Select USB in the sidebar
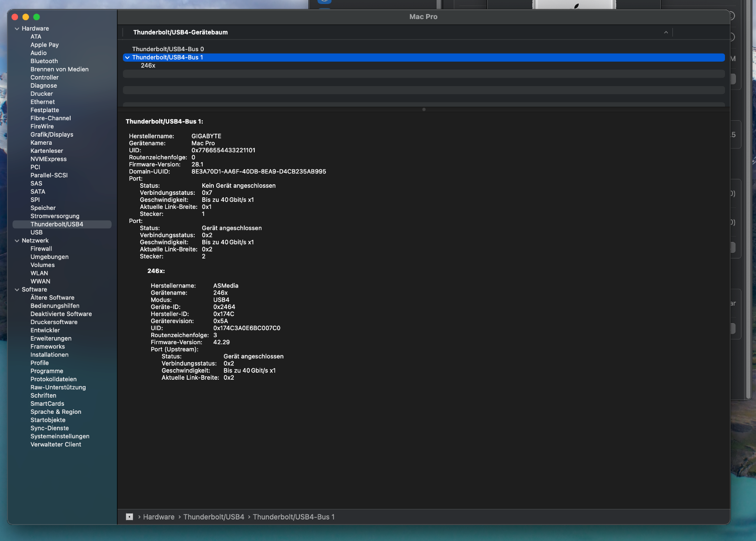This screenshot has height=541, width=756. click(x=37, y=232)
